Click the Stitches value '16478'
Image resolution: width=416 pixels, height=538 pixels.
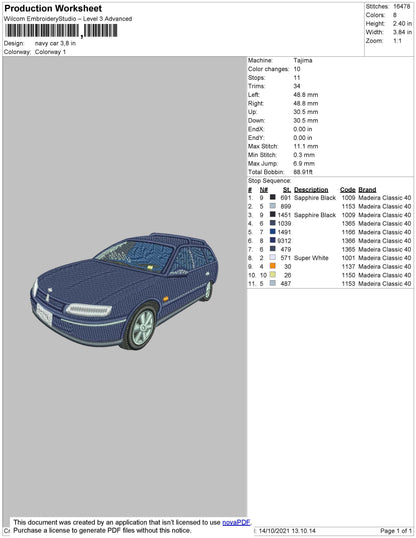tap(402, 6)
